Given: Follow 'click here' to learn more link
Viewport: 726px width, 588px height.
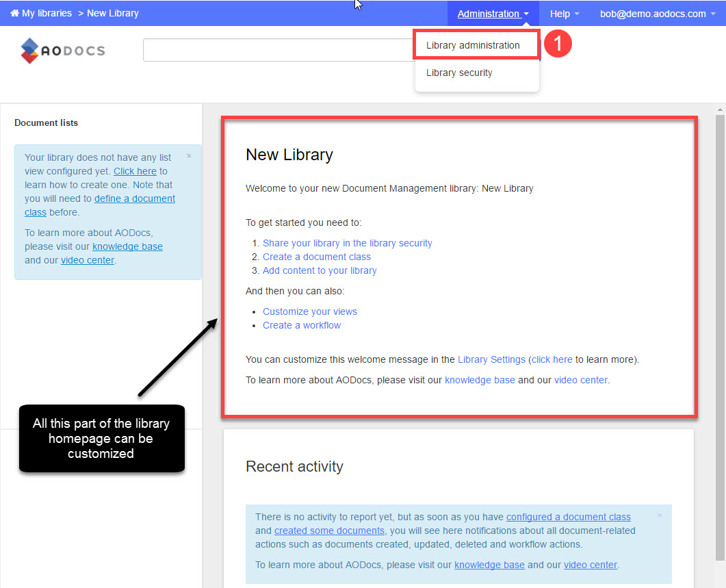Looking at the screenshot, I should (x=552, y=359).
